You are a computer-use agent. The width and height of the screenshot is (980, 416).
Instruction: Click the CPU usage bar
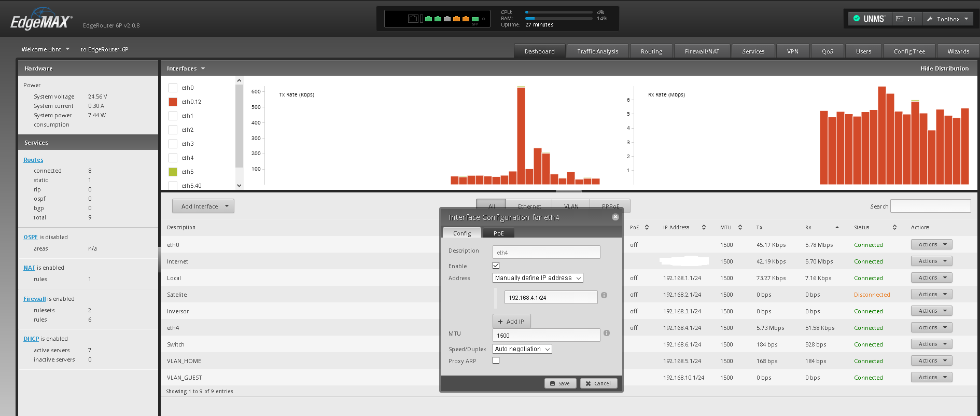[x=559, y=12]
